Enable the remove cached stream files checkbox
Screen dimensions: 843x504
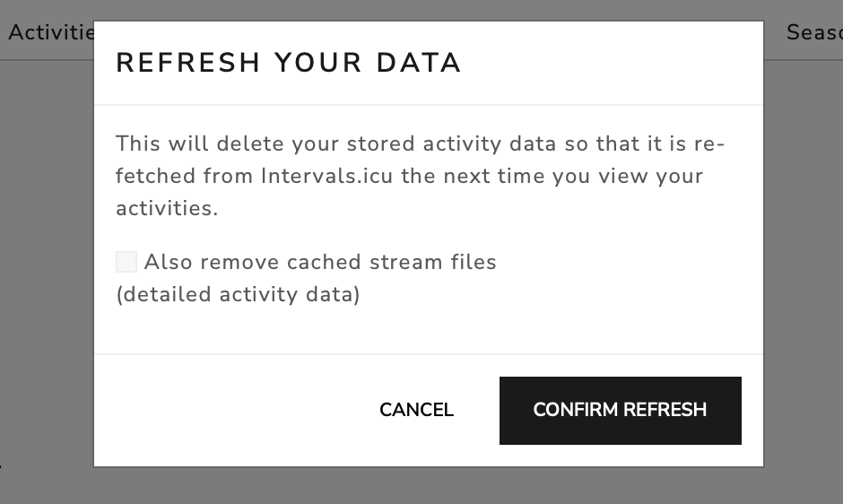click(126, 262)
